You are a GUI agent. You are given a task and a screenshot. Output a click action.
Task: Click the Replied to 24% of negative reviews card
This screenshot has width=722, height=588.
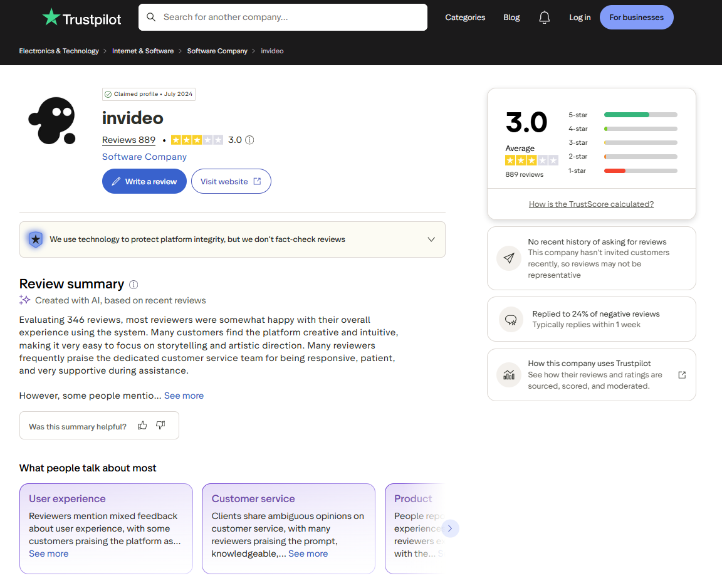point(591,319)
